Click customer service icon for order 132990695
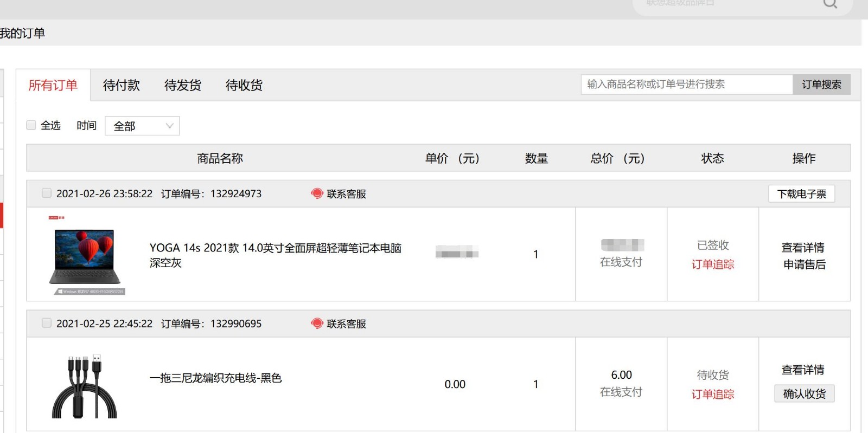Viewport: 868px width, 433px height. (x=317, y=324)
